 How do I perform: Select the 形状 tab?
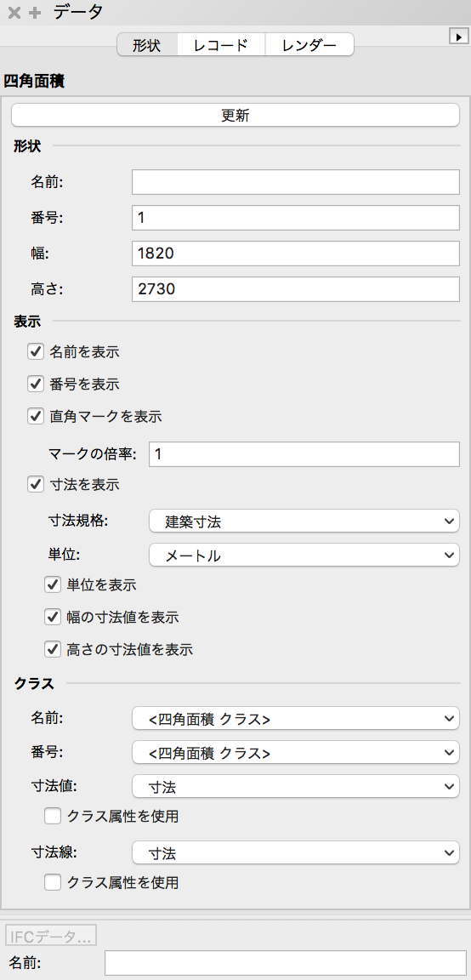coord(147,45)
